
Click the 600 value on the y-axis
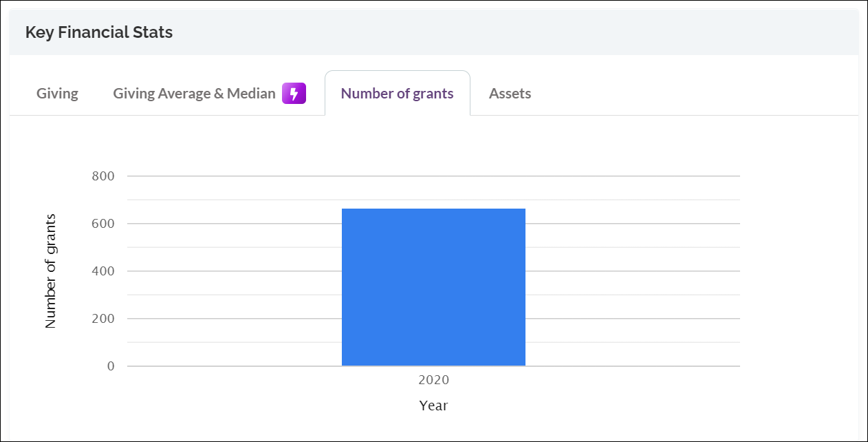pyautogui.click(x=102, y=223)
